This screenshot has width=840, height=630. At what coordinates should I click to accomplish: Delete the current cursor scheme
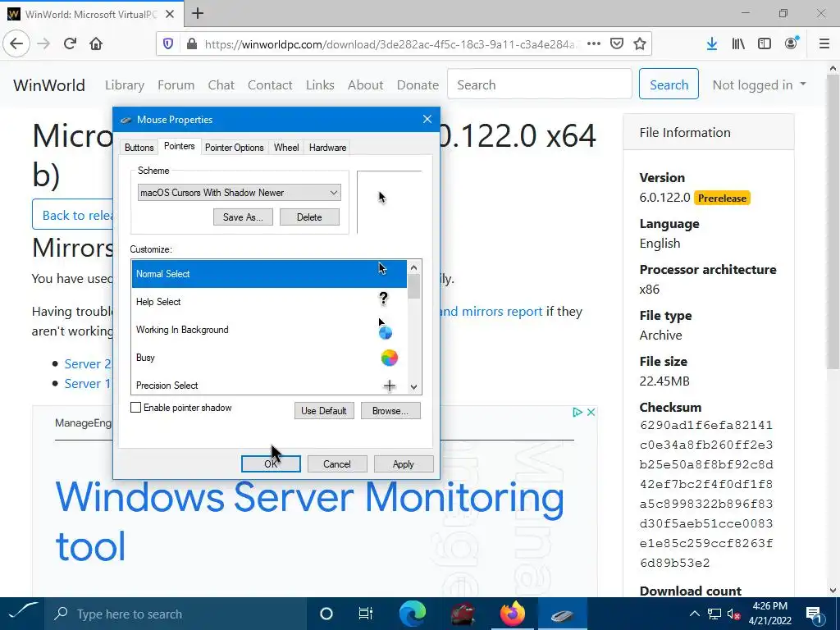[x=309, y=217]
